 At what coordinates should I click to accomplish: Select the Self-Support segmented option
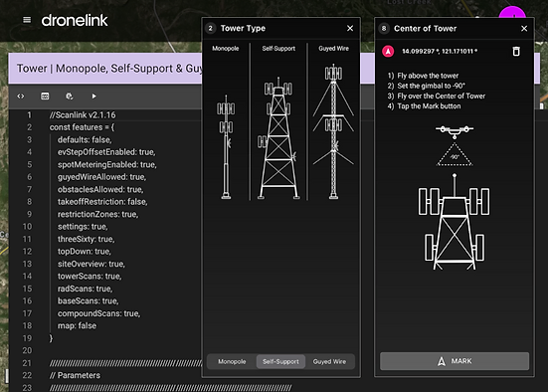[x=280, y=361]
